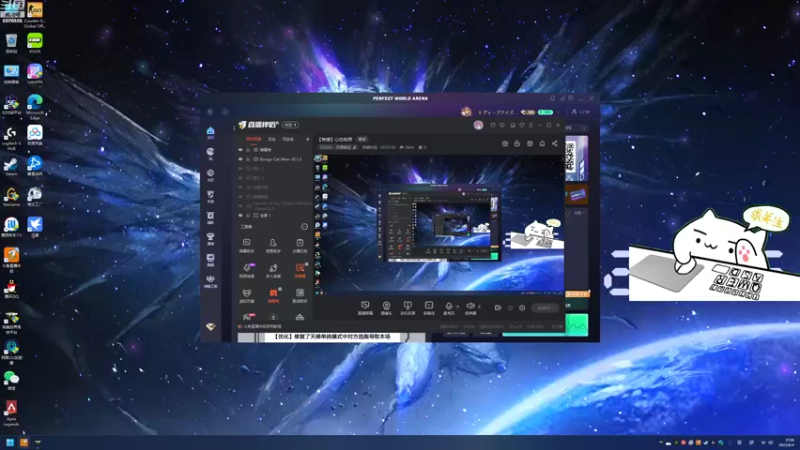Select the first (red, active) scene tab

pyautogui.click(x=254, y=139)
